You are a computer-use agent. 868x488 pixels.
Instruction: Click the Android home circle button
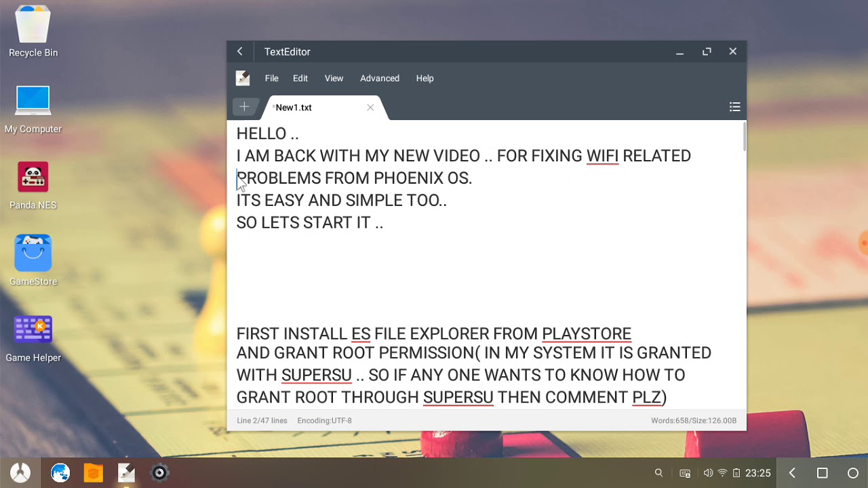[853, 473]
